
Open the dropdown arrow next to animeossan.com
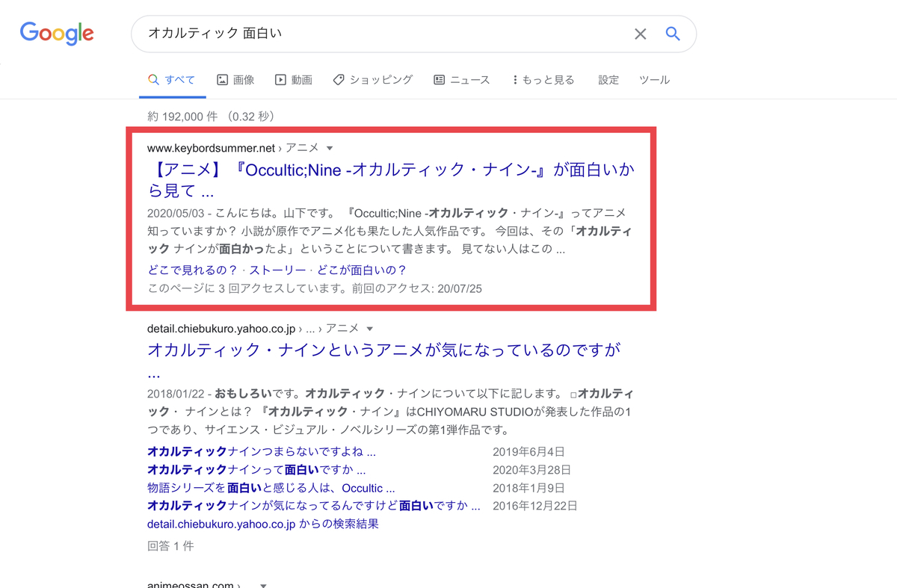point(263,586)
